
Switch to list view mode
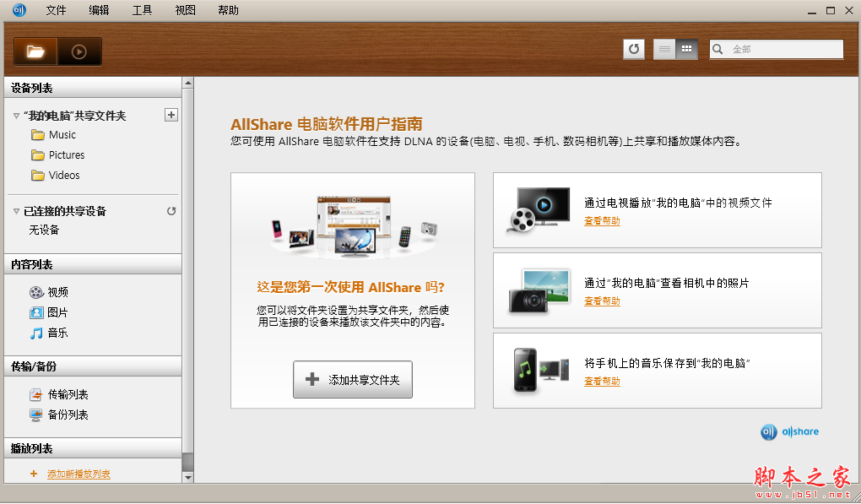coord(664,49)
